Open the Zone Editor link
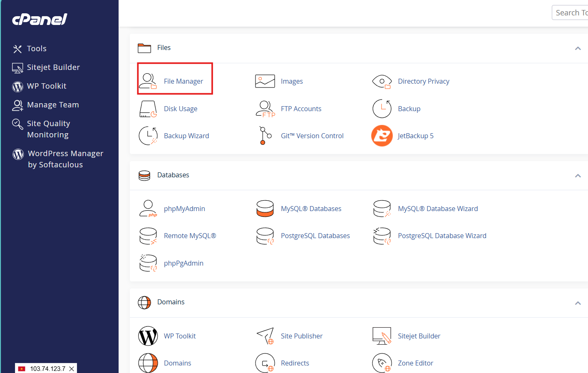Viewport: 588px width, 373px height. (x=415, y=363)
